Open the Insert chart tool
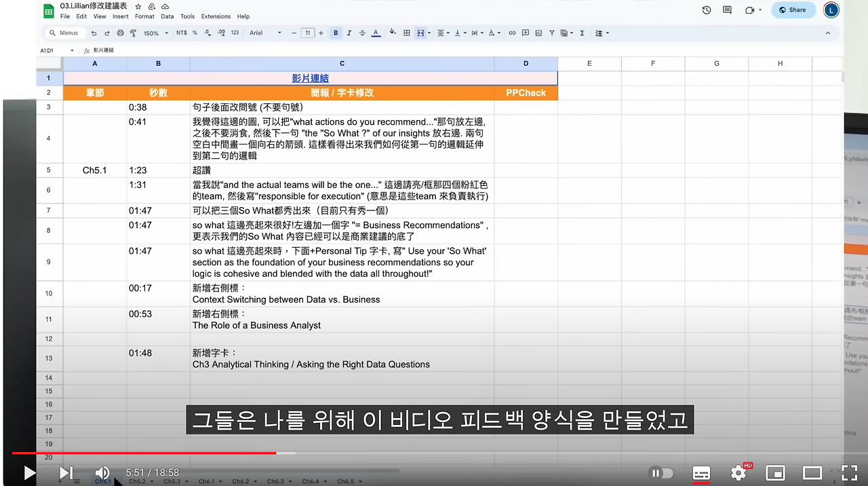 538,33
